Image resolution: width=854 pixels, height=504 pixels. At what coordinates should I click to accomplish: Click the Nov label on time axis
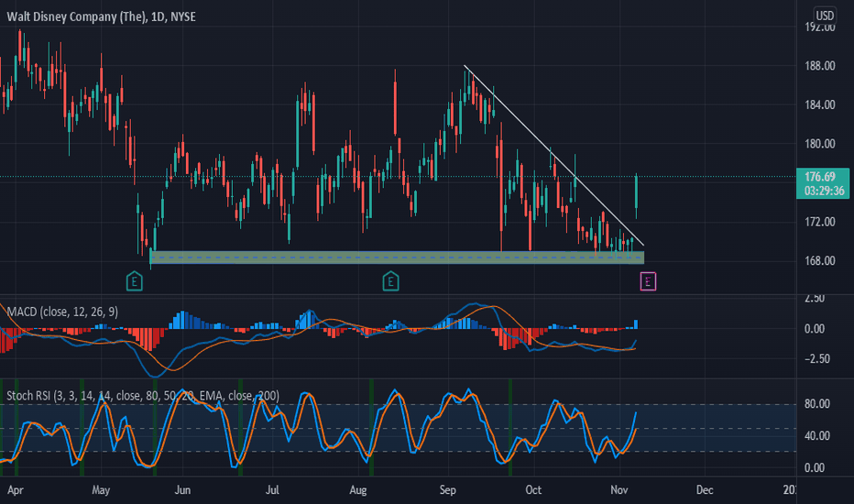pyautogui.click(x=619, y=490)
